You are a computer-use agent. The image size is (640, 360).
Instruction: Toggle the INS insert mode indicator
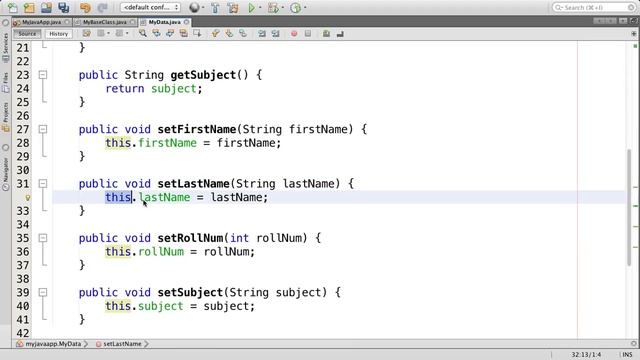coord(627,355)
